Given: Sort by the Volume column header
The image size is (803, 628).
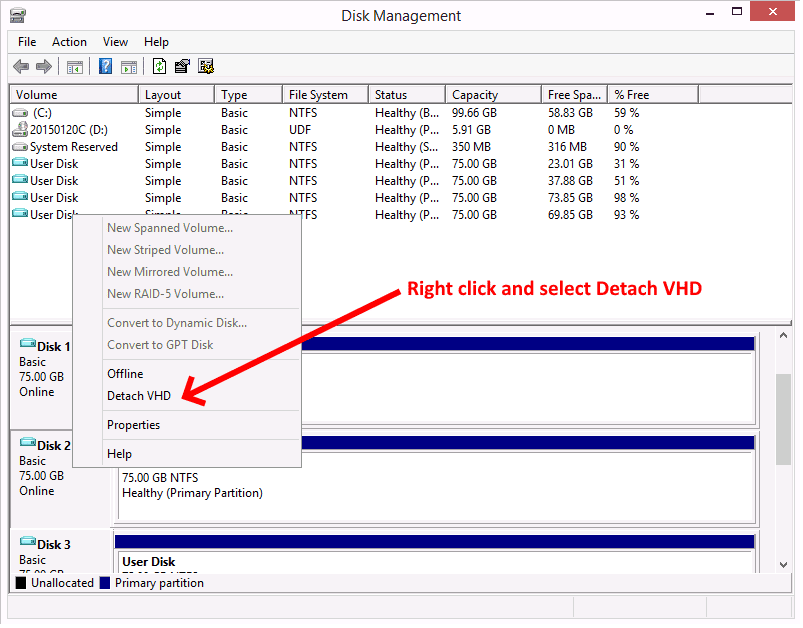Looking at the screenshot, I should [75, 95].
